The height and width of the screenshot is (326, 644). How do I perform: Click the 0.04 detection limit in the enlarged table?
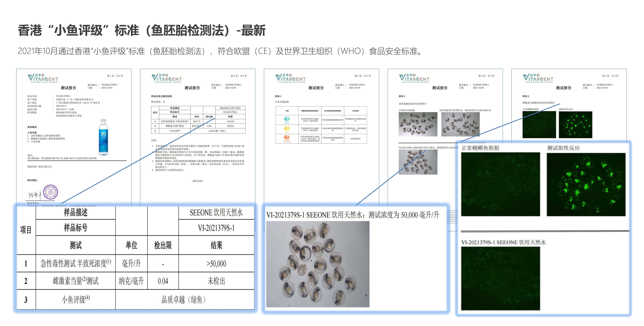coord(163,281)
